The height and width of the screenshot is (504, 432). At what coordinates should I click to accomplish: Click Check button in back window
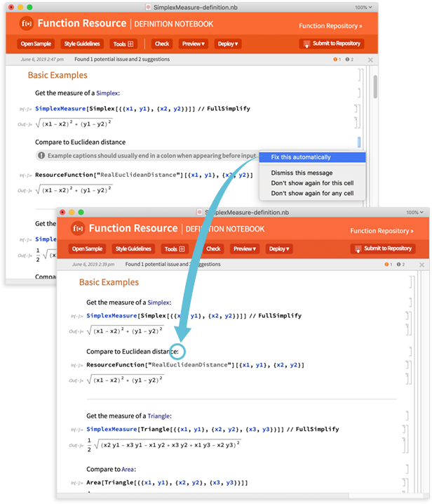coord(162,44)
